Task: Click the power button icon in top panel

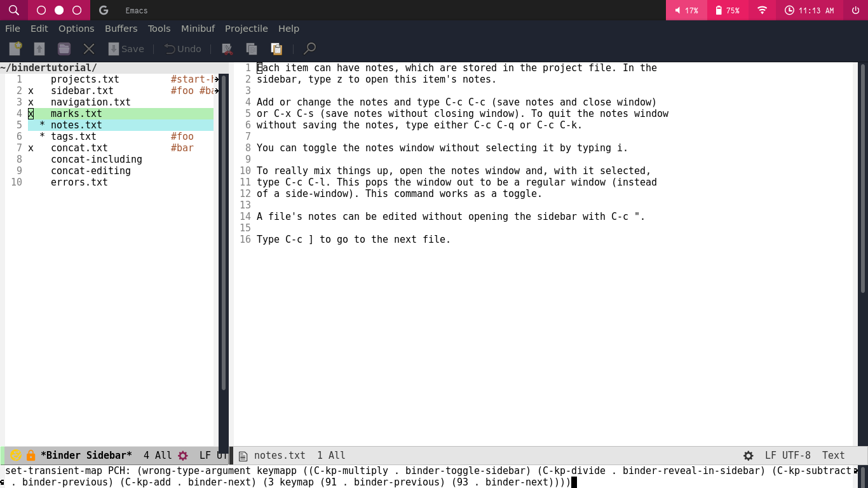Action: tap(855, 10)
